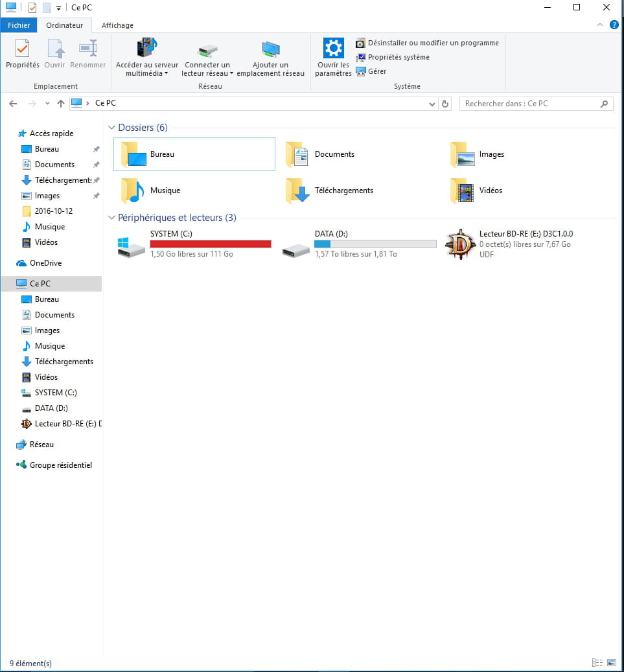The image size is (624, 672).
Task: Click the red SYSTEM (C:) usage bar
Action: pos(211,244)
